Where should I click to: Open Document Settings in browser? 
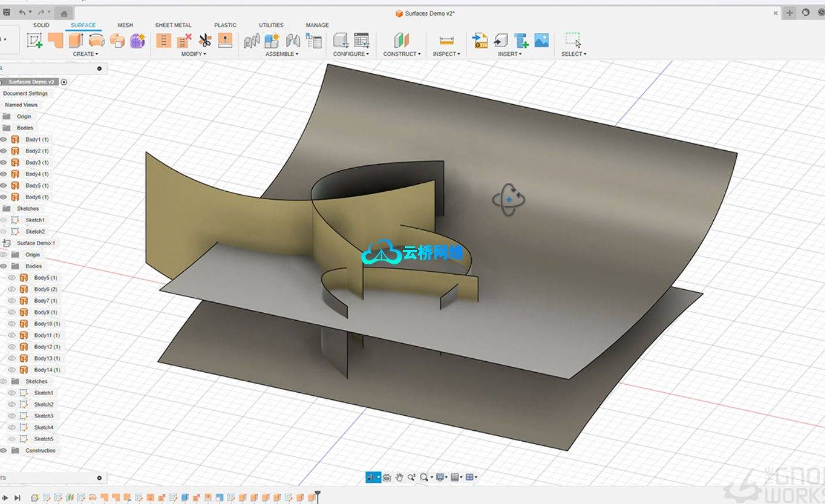coord(25,93)
